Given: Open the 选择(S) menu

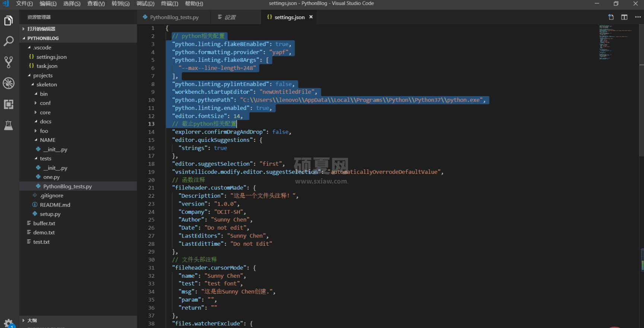Looking at the screenshot, I should [x=72, y=4].
